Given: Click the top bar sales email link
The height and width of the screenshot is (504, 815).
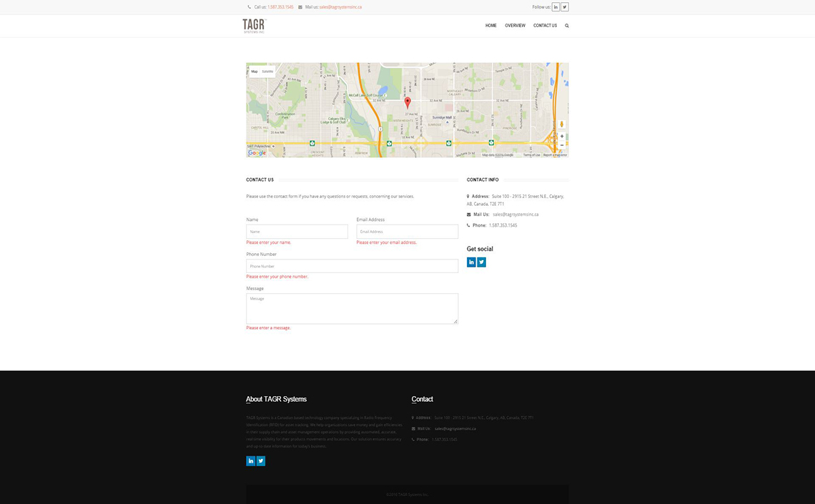Looking at the screenshot, I should click(340, 7).
